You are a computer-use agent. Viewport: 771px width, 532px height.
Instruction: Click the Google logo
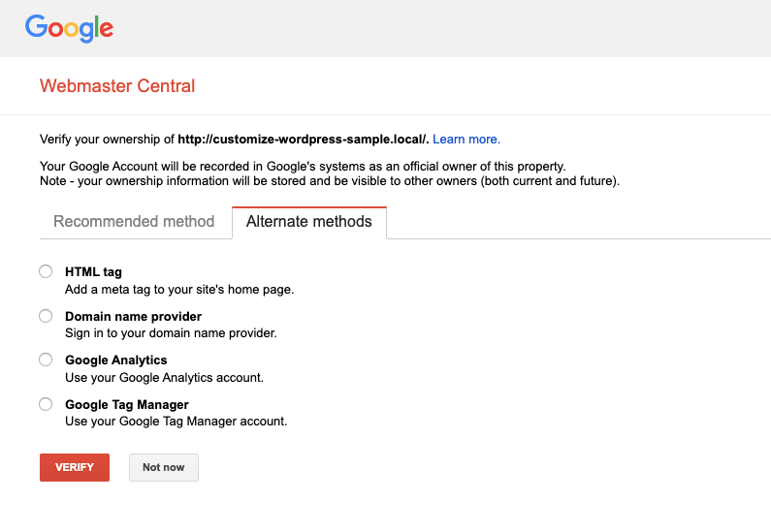coord(69,28)
